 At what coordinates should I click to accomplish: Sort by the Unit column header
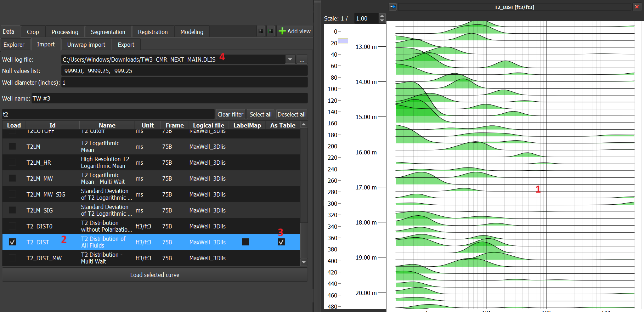148,125
